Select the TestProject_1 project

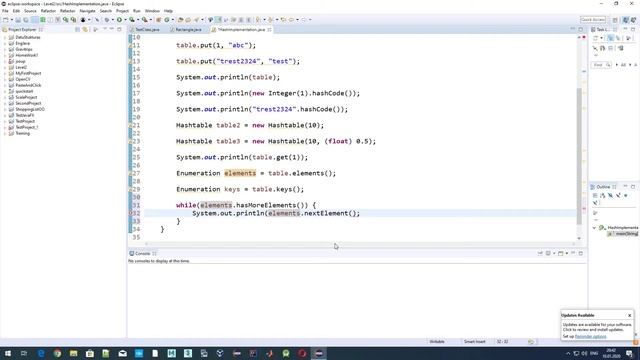(x=27, y=127)
